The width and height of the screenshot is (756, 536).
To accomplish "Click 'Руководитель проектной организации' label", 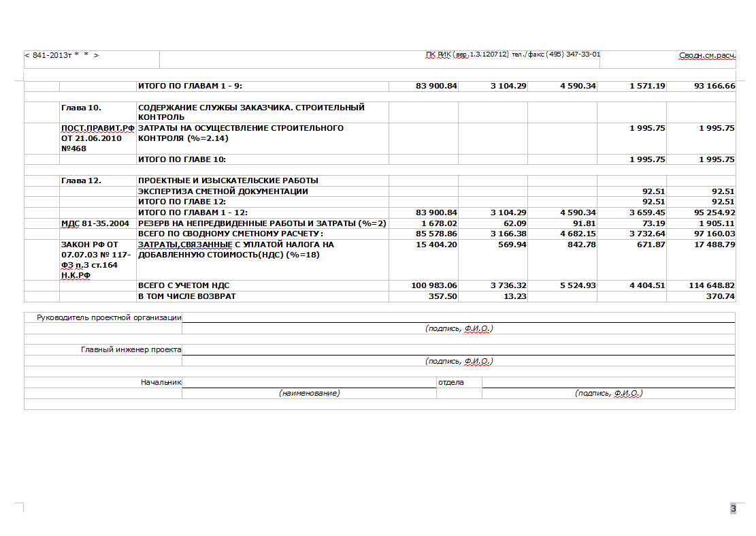I will [109, 317].
